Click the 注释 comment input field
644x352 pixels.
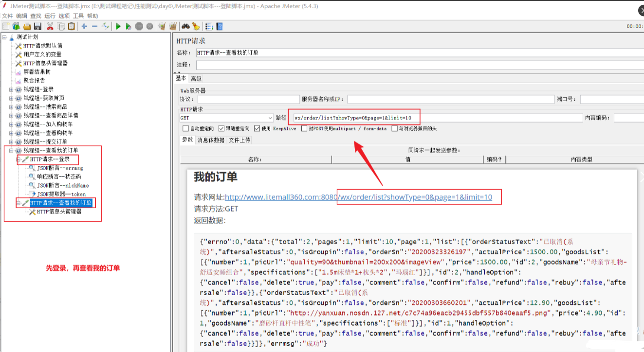click(420, 65)
